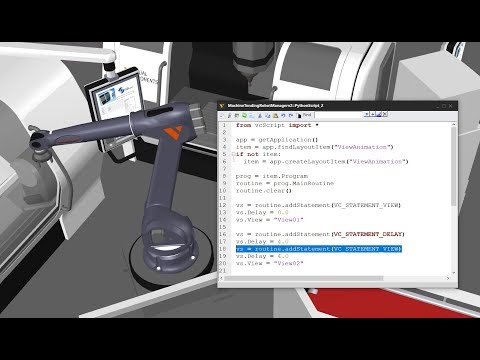Click the redo arrow in script editor toolbar

tap(291, 116)
